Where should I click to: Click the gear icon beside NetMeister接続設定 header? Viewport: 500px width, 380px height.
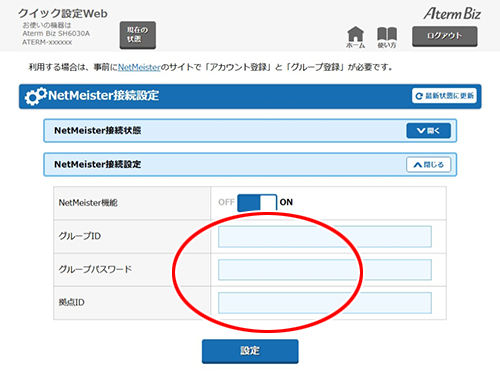[x=35, y=96]
